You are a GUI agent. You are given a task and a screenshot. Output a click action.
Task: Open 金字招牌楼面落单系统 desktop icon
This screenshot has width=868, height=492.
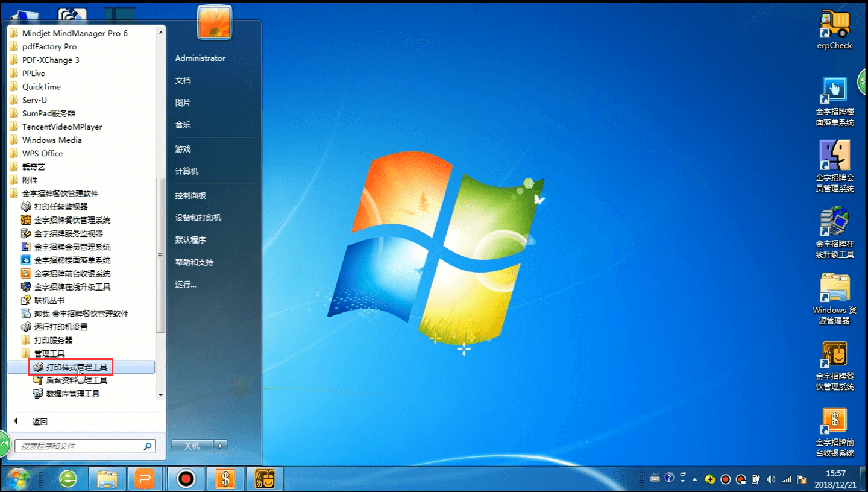(835, 101)
